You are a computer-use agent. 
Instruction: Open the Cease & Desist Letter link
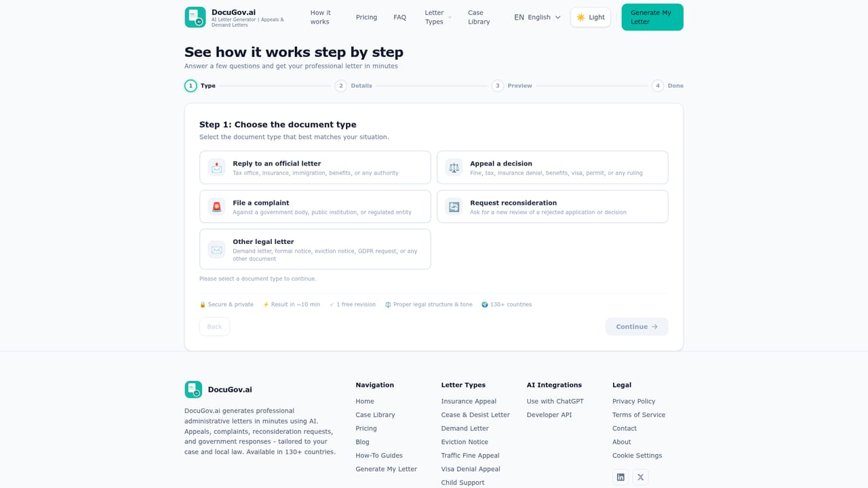[x=475, y=415]
